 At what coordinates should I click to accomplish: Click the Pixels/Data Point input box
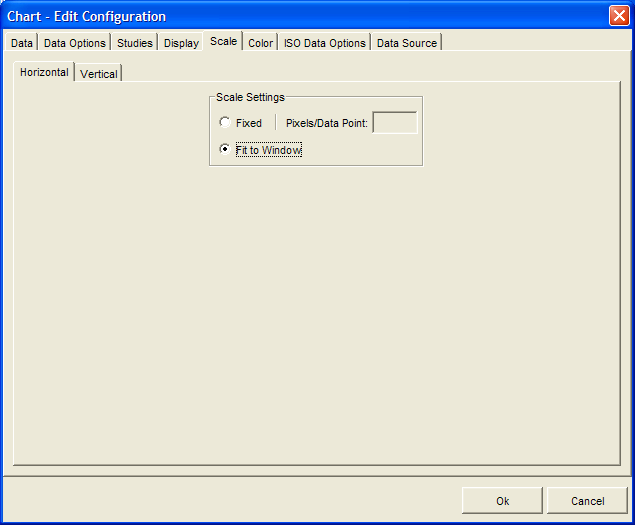coord(395,123)
